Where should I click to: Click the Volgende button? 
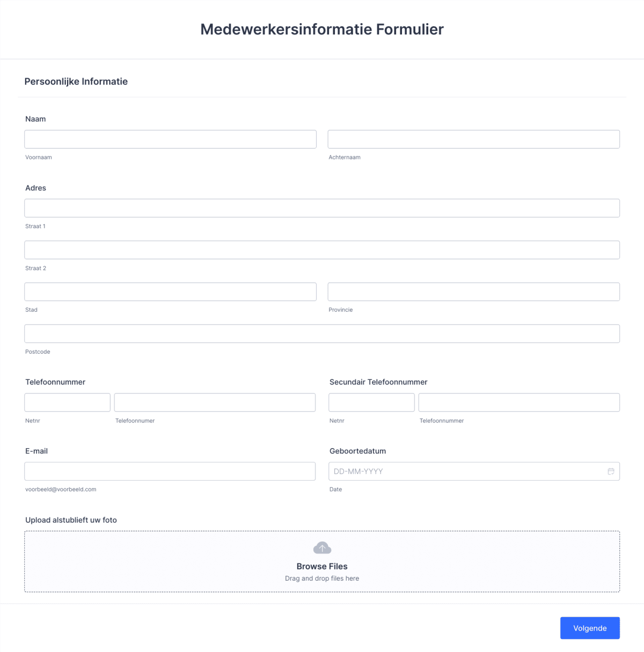pos(590,628)
